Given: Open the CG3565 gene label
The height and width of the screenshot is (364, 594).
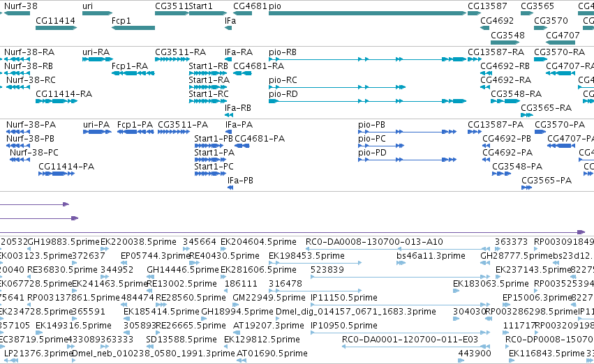Looking at the screenshot, I should 537,6.
